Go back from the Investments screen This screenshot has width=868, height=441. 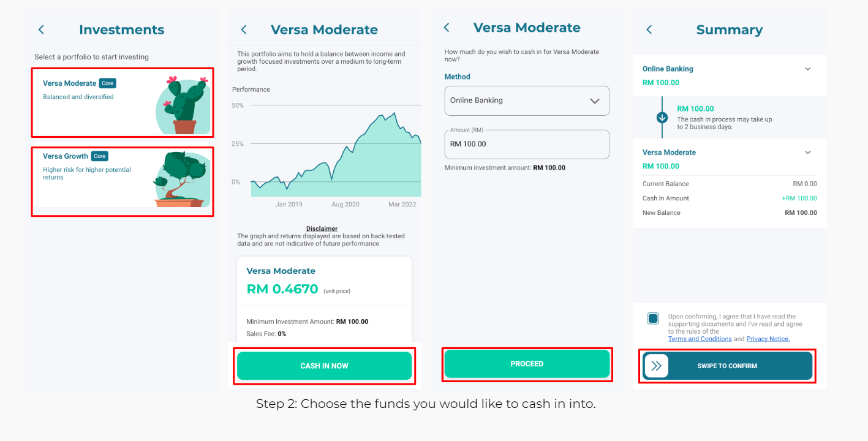point(41,29)
